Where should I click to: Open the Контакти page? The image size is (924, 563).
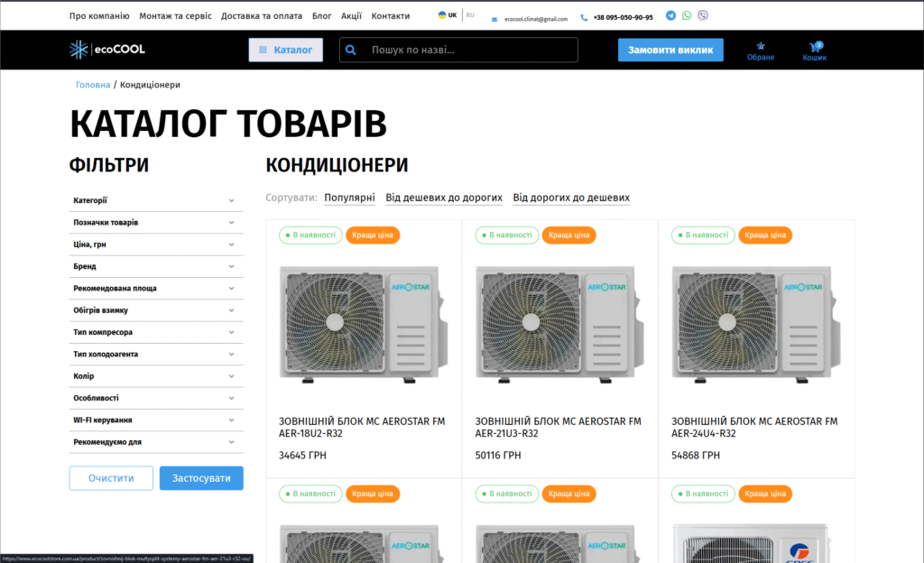coord(390,16)
